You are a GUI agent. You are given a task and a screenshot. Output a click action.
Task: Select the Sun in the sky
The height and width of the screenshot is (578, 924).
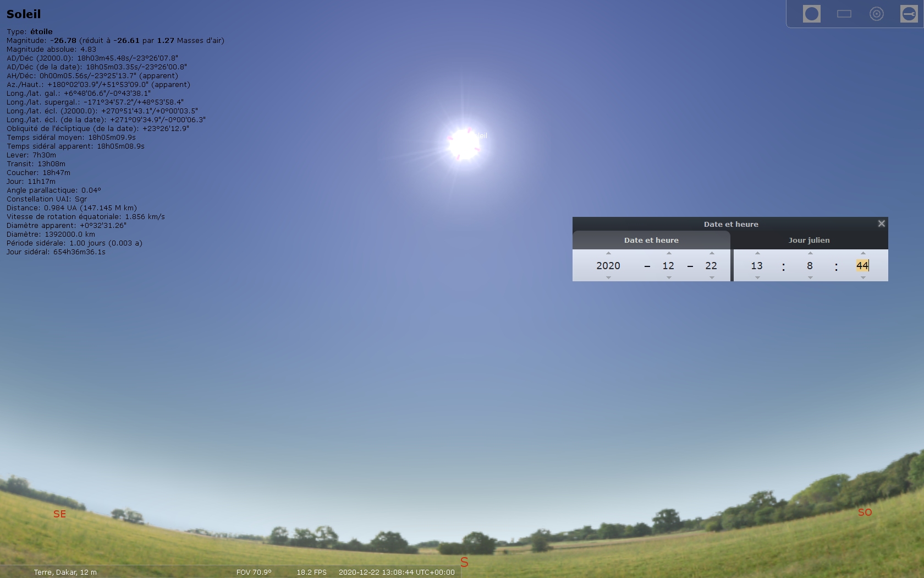(x=464, y=144)
